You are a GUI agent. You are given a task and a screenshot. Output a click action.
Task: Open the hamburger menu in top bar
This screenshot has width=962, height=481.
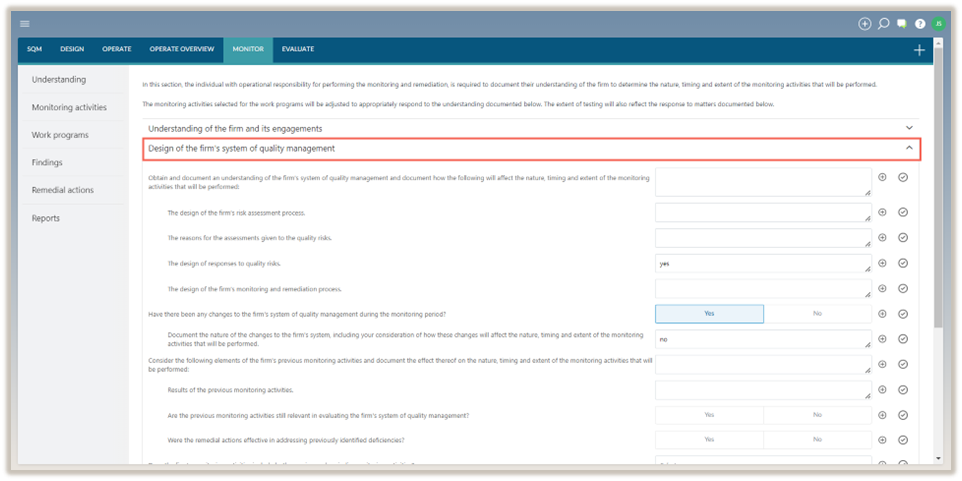[x=25, y=23]
